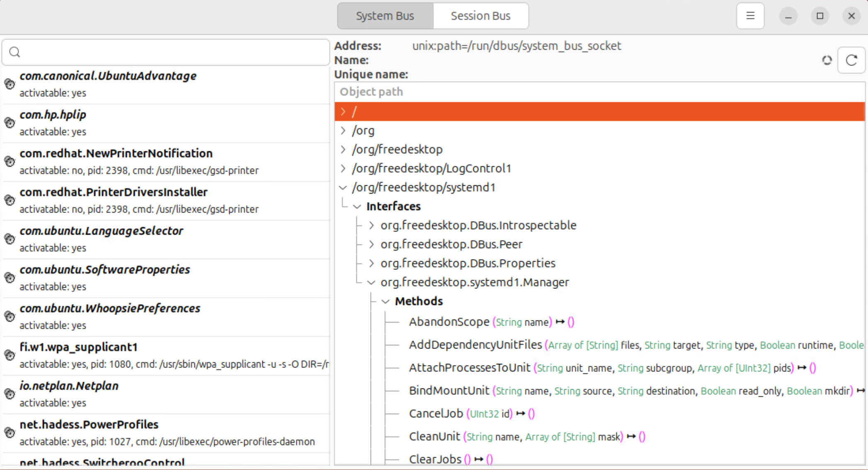
Task: Maximize the D-Feet window
Action: [x=820, y=16]
